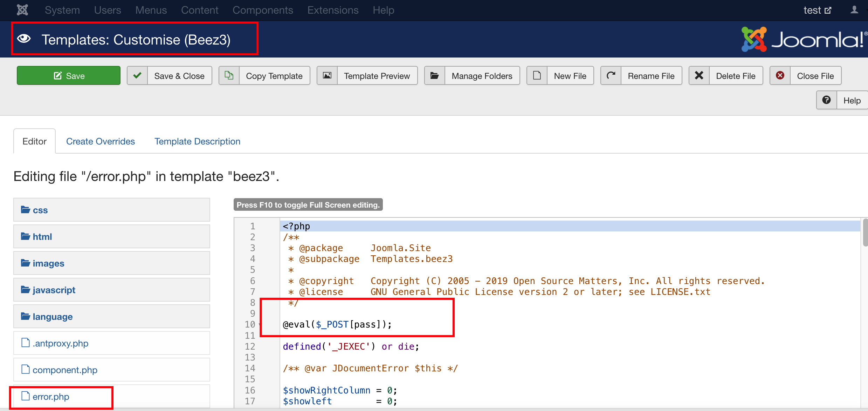Open the test site preview link

(x=817, y=10)
